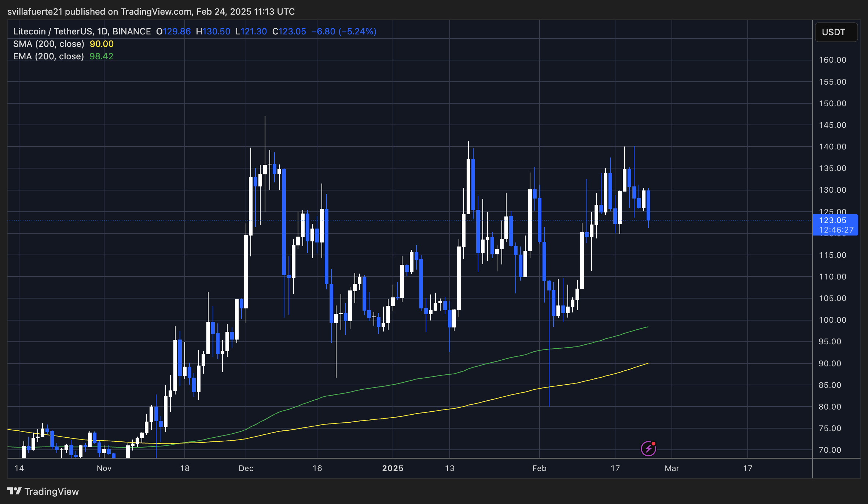Click the 18 date label on time axis
The image size is (868, 504).
pyautogui.click(x=185, y=468)
